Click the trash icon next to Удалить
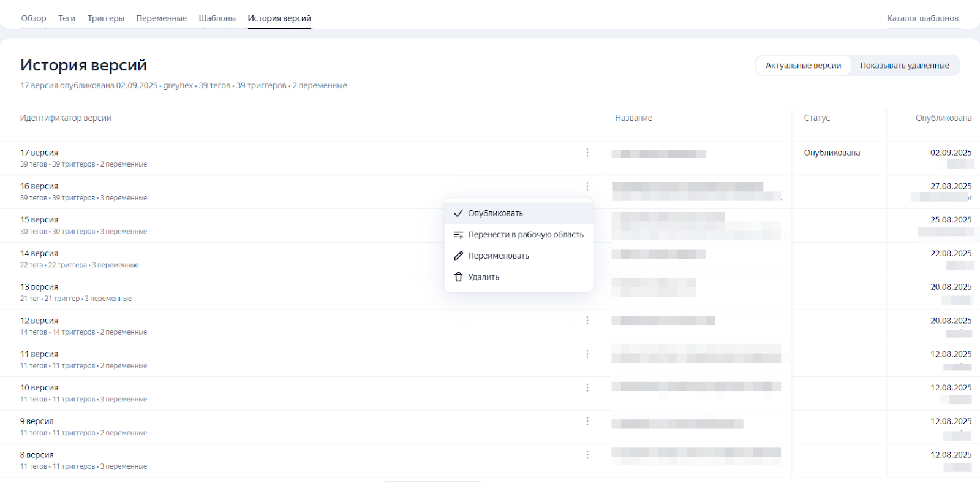 point(458,277)
